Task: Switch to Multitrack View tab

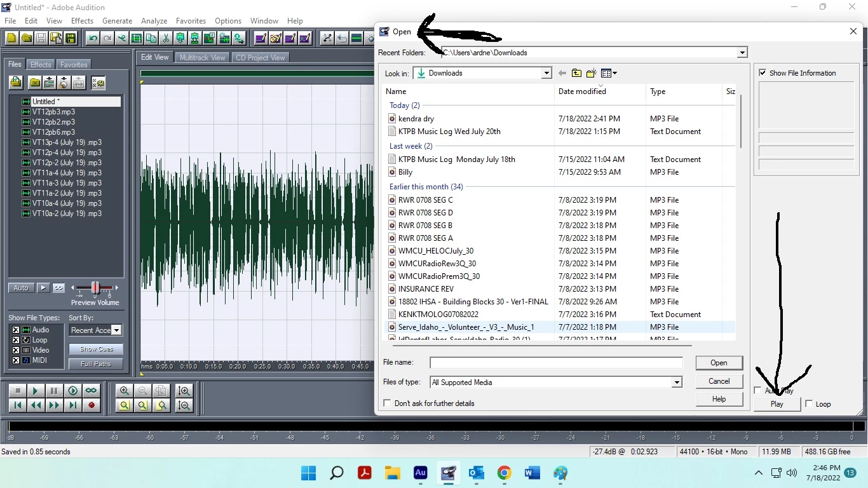Action: pos(202,58)
